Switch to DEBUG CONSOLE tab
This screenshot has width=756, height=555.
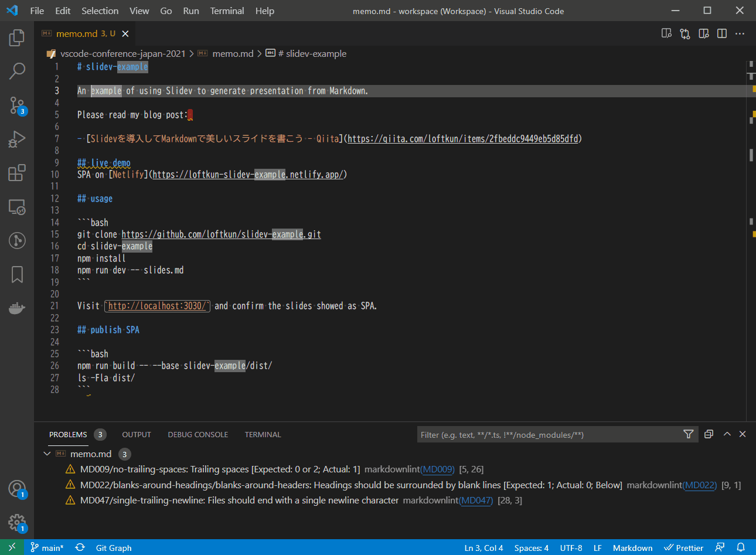coord(198,434)
